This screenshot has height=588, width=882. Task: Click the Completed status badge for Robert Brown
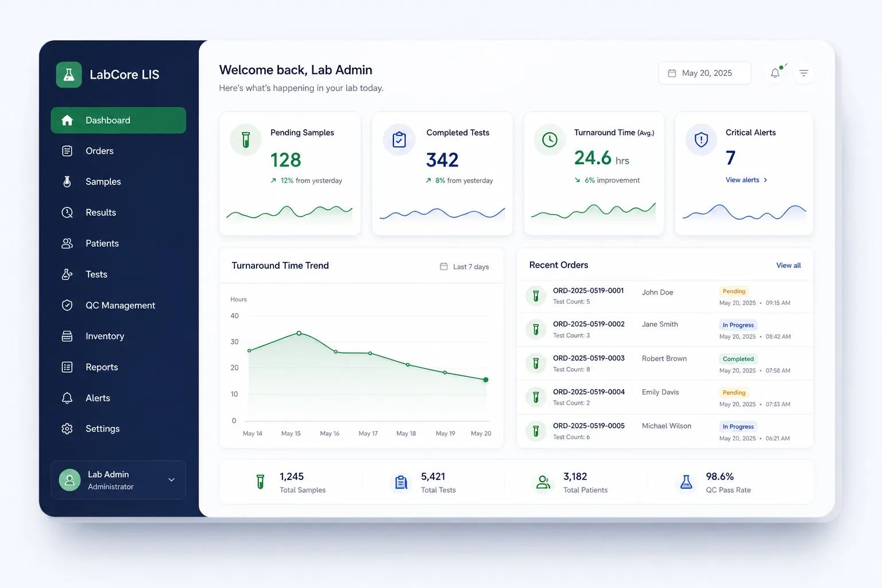click(x=738, y=359)
